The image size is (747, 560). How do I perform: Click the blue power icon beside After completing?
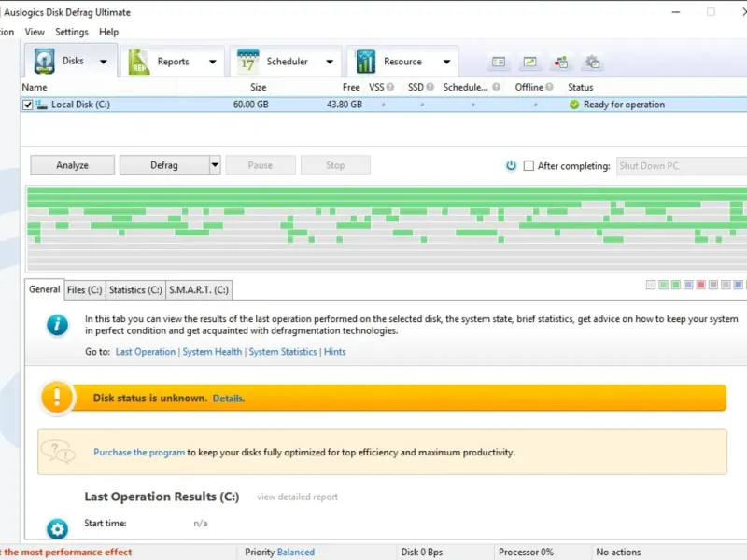[x=511, y=166]
